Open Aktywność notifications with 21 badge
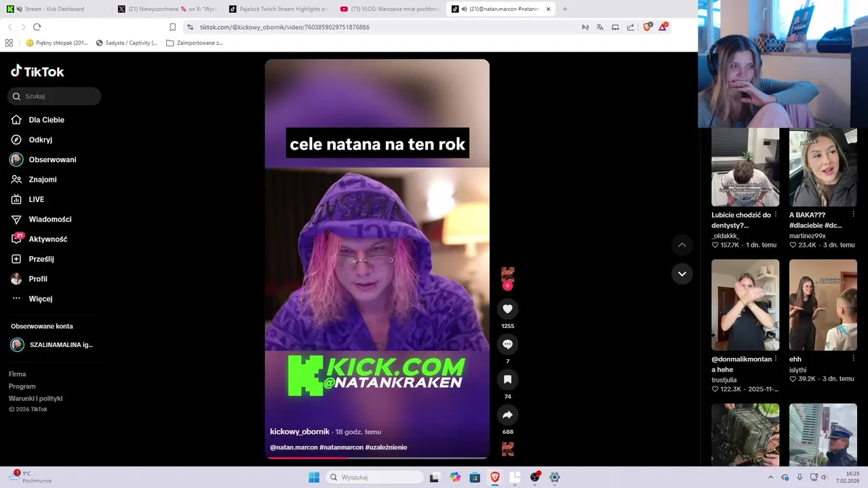The width and height of the screenshot is (868, 488). click(47, 239)
